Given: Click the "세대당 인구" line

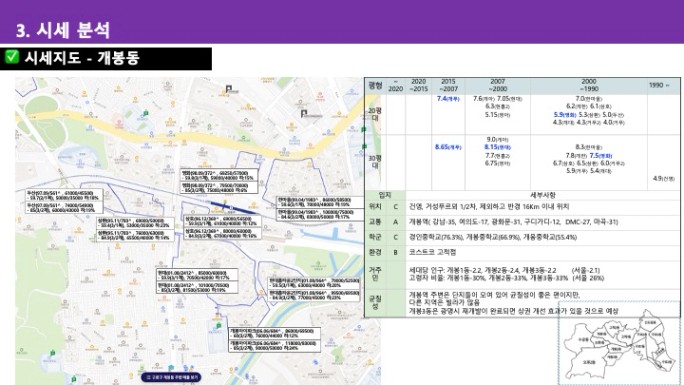Looking at the screenshot, I should (x=504, y=270).
